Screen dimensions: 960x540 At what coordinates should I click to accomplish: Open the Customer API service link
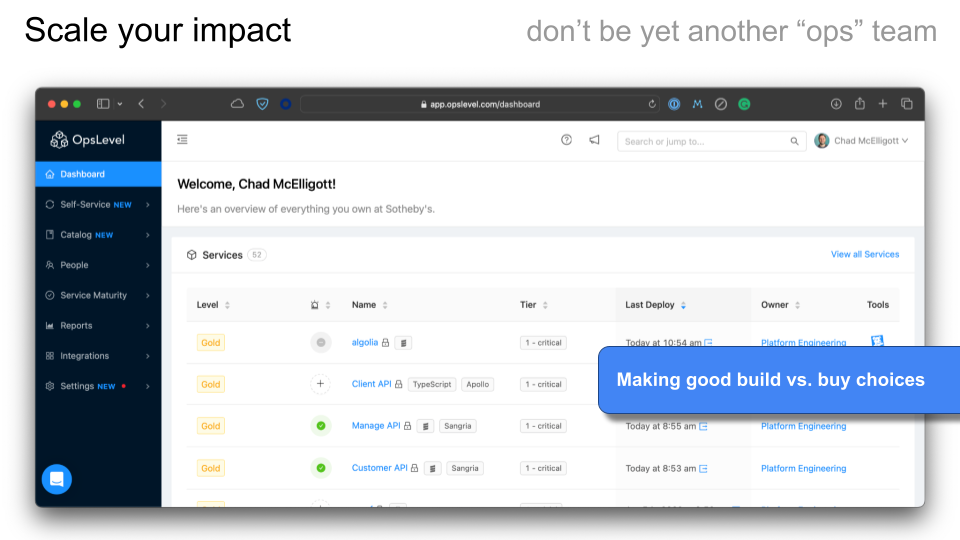[x=379, y=468]
